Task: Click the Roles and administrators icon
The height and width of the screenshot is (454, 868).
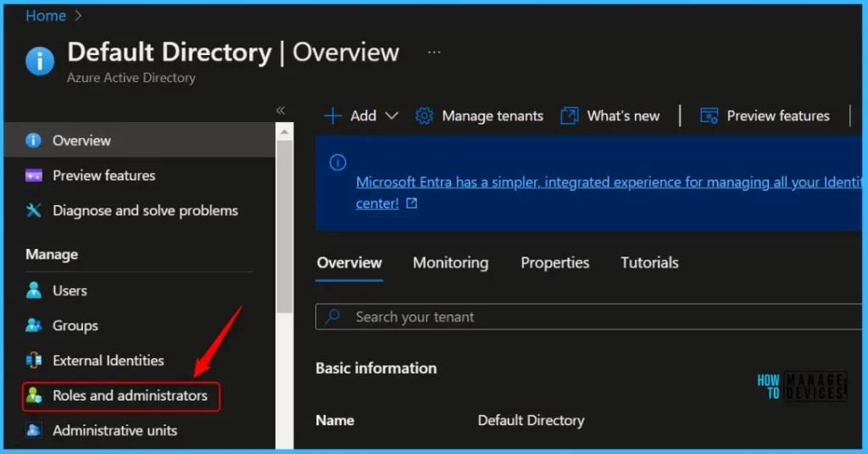Action: pyautogui.click(x=33, y=396)
